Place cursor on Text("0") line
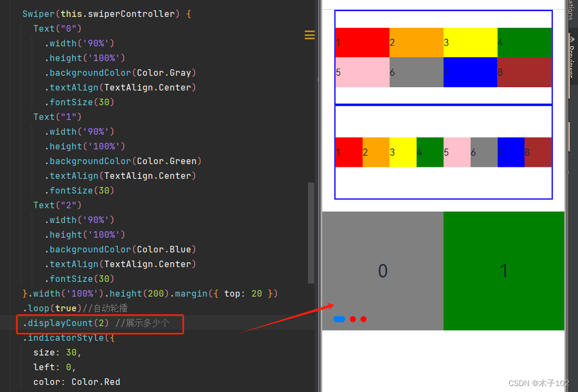The height and width of the screenshot is (392, 578). click(x=57, y=28)
